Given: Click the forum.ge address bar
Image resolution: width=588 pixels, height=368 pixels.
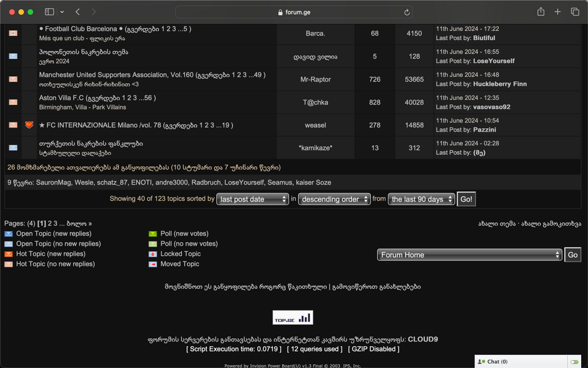Looking at the screenshot, I should [294, 12].
